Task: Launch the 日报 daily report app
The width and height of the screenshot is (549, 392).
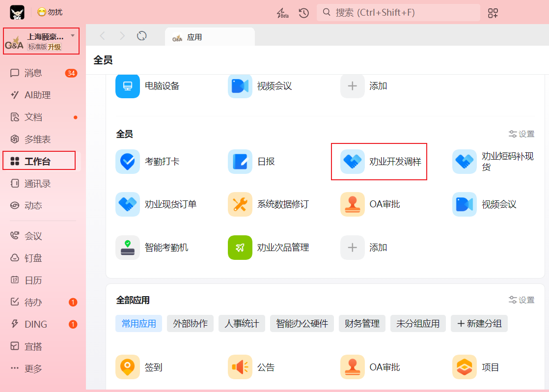Action: (x=240, y=162)
